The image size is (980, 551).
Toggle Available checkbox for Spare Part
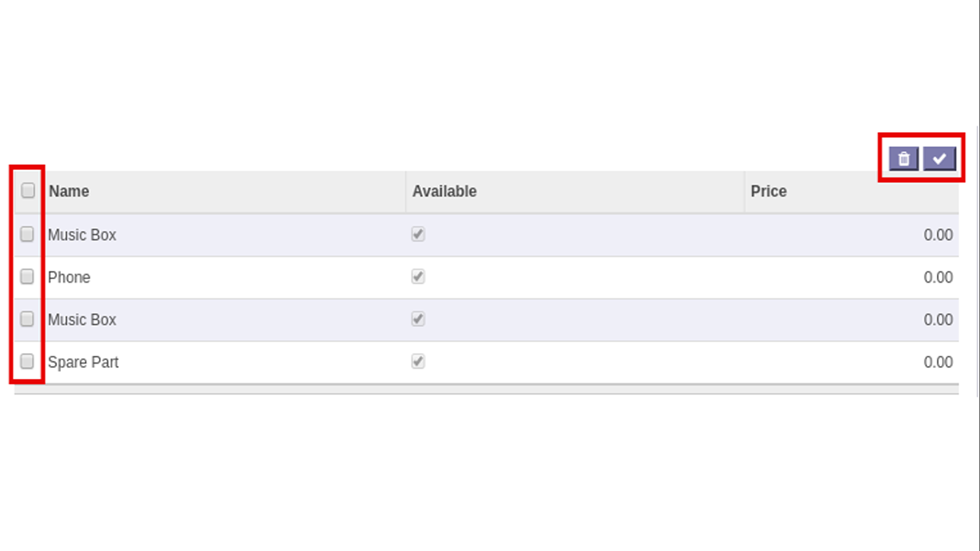coord(418,361)
